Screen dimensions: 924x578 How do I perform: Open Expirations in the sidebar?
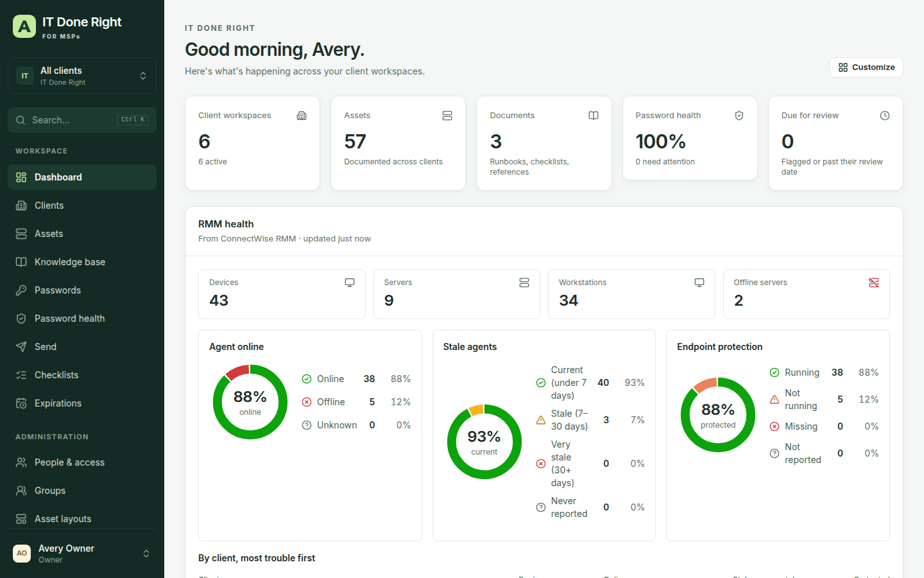pos(82,403)
